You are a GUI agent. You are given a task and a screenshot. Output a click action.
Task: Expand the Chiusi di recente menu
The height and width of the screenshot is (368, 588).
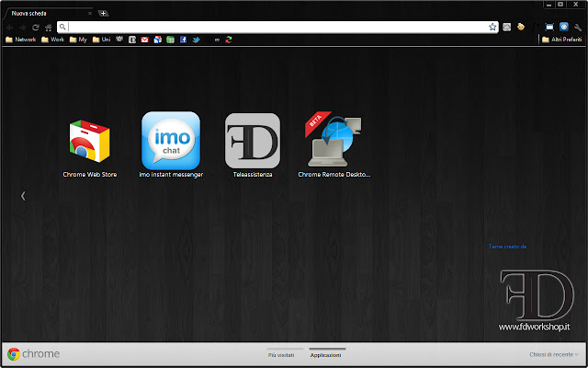click(x=554, y=354)
